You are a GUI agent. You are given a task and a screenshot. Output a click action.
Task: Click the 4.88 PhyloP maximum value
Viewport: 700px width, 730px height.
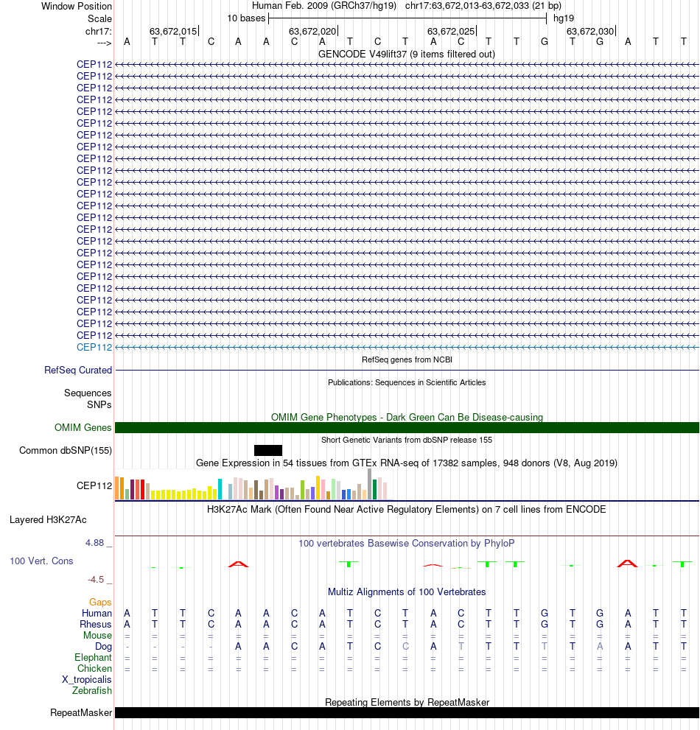94,542
